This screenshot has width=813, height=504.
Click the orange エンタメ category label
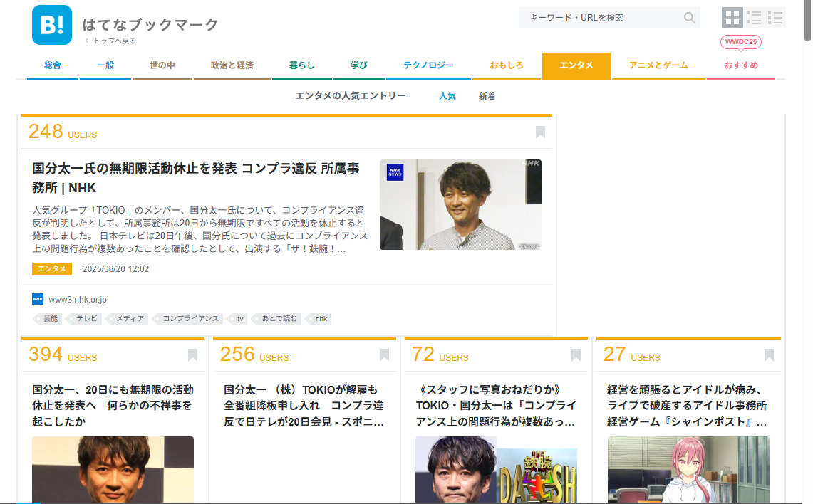[52, 269]
